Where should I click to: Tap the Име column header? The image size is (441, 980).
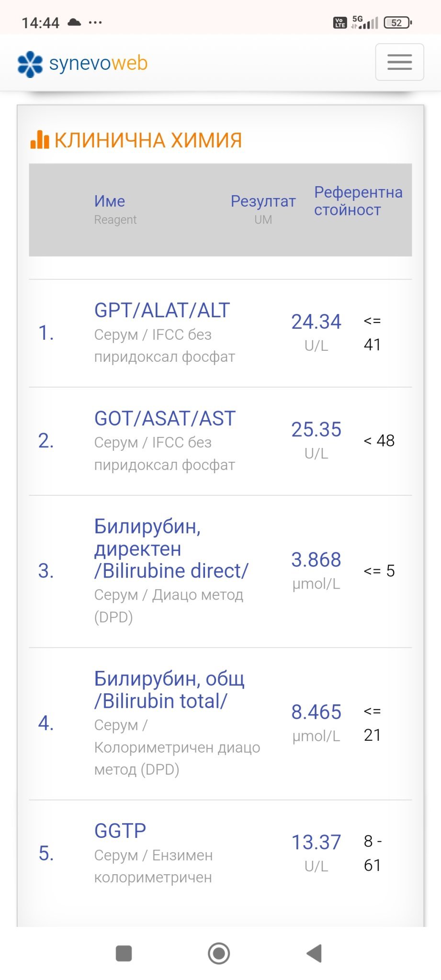[x=110, y=201]
